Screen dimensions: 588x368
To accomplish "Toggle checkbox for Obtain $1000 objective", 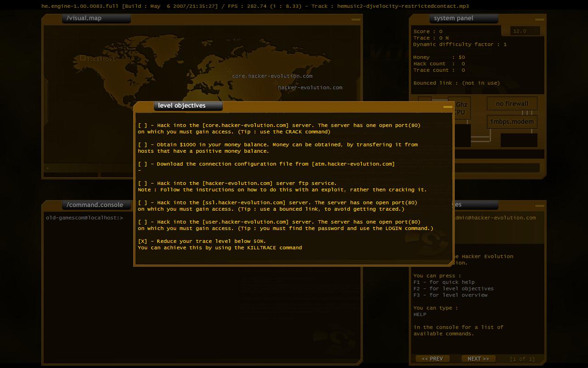I will coord(142,144).
